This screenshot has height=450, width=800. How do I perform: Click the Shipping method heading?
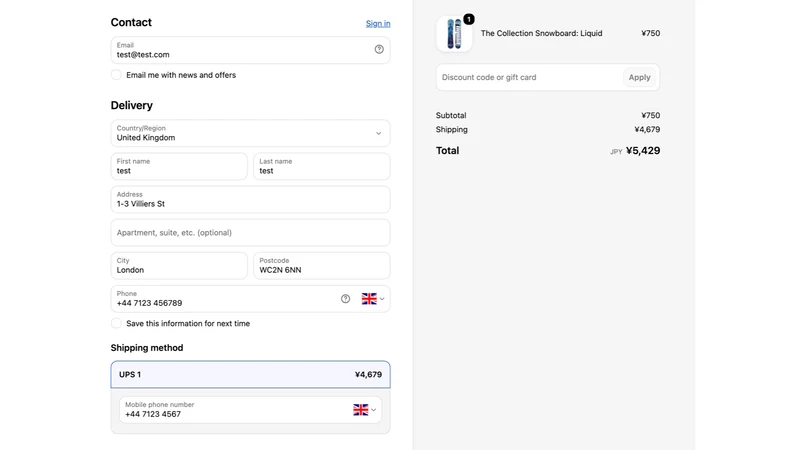click(147, 348)
